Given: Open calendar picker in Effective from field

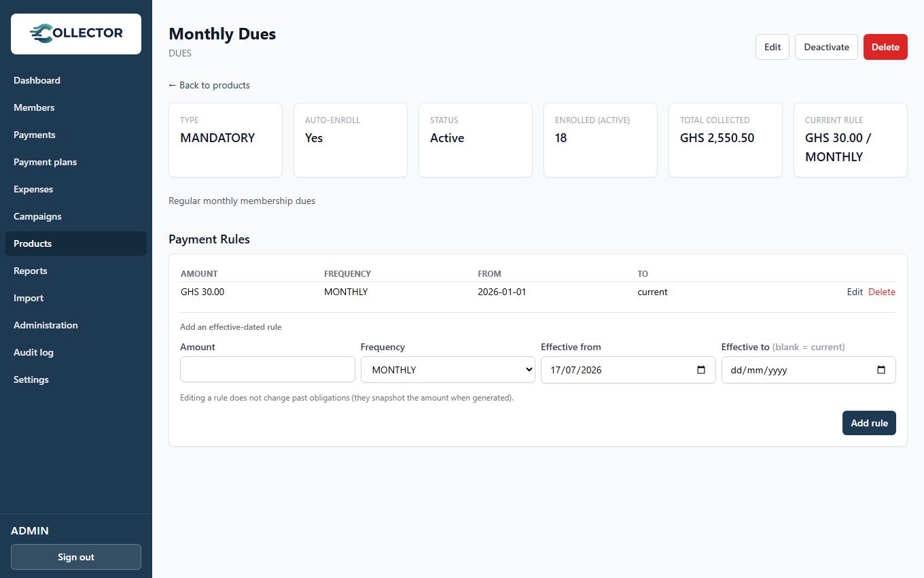Looking at the screenshot, I should coord(701,371).
